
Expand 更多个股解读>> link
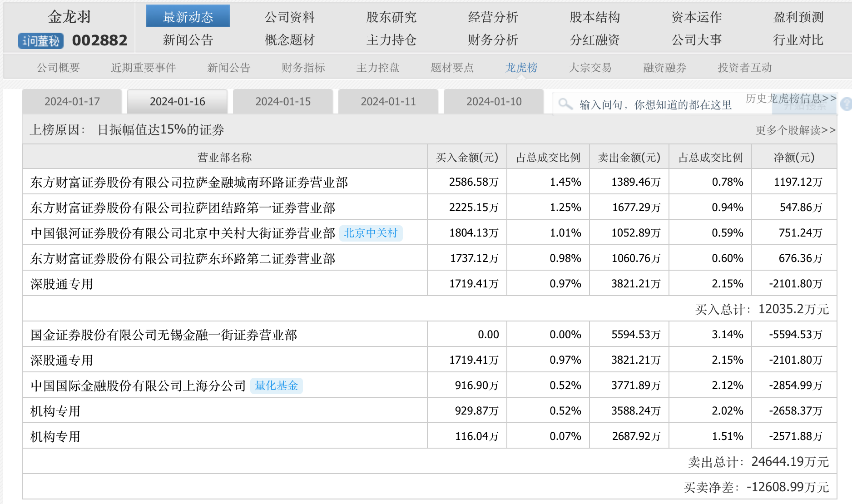(x=795, y=130)
